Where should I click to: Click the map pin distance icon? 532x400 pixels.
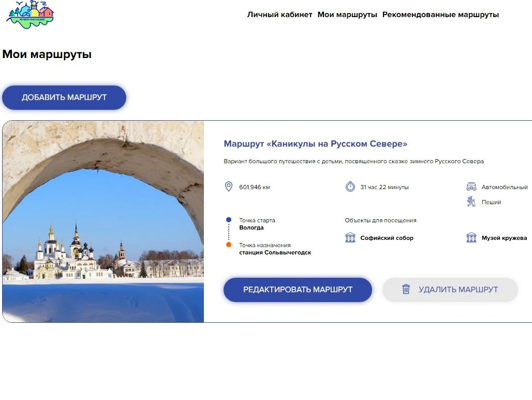coord(229,187)
